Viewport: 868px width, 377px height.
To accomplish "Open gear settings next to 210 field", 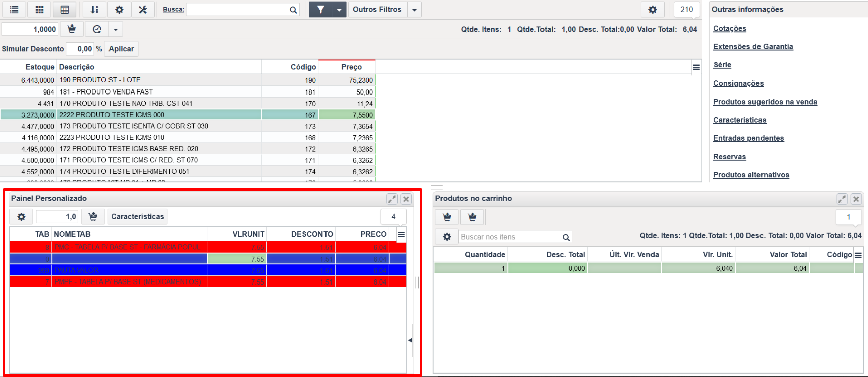I will tap(653, 9).
